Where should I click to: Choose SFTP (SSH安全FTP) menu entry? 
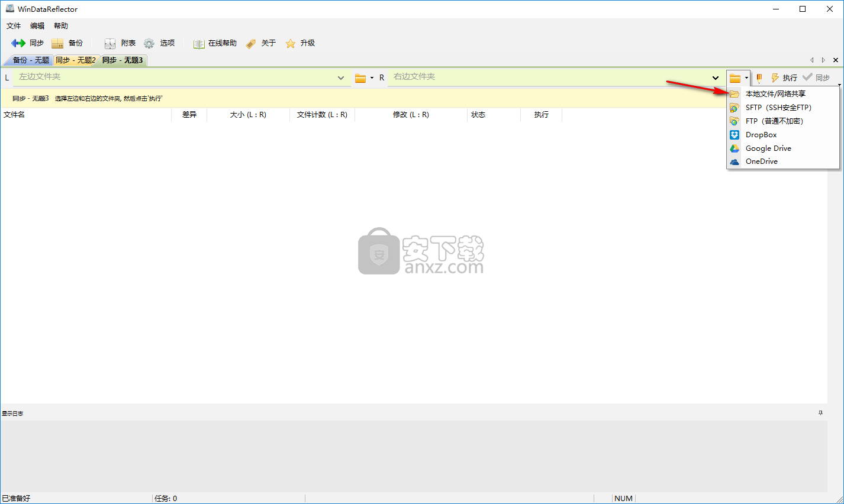tap(782, 108)
